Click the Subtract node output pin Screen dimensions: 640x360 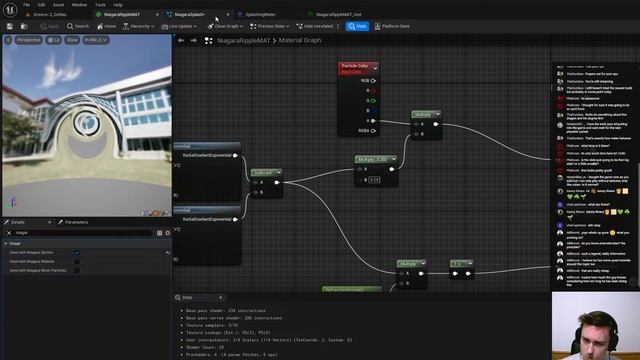277,182
